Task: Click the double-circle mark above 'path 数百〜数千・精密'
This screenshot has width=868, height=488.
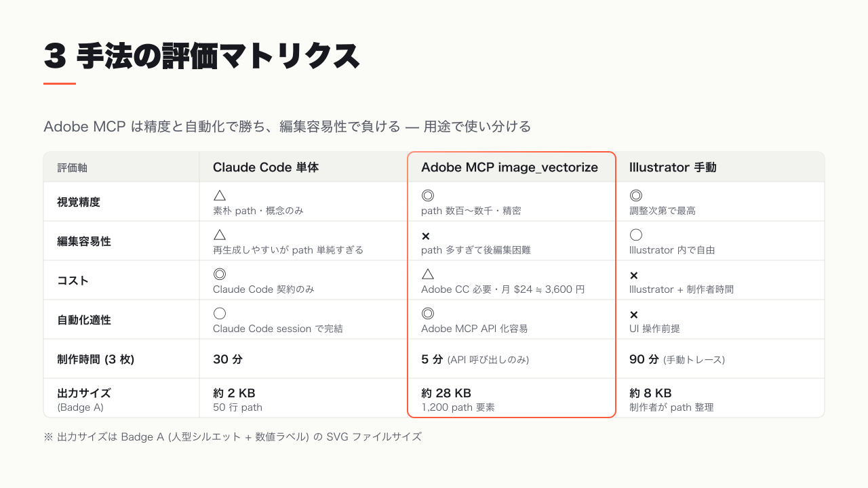Action: 427,196
